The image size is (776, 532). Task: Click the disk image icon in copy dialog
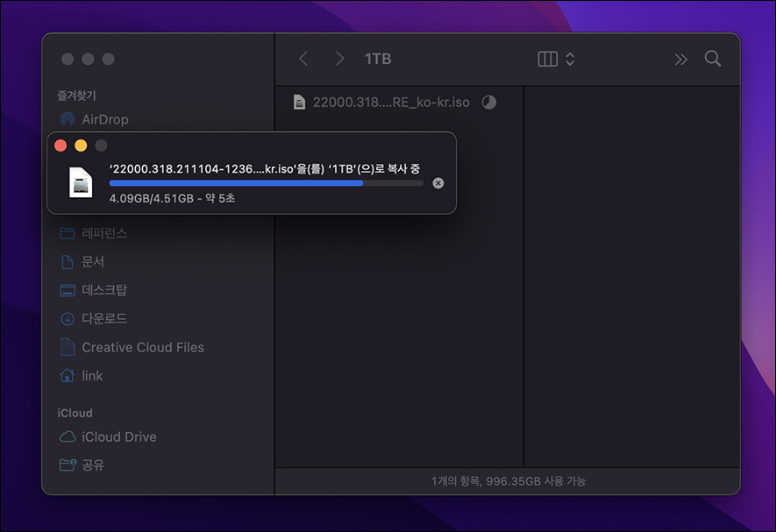tap(81, 182)
